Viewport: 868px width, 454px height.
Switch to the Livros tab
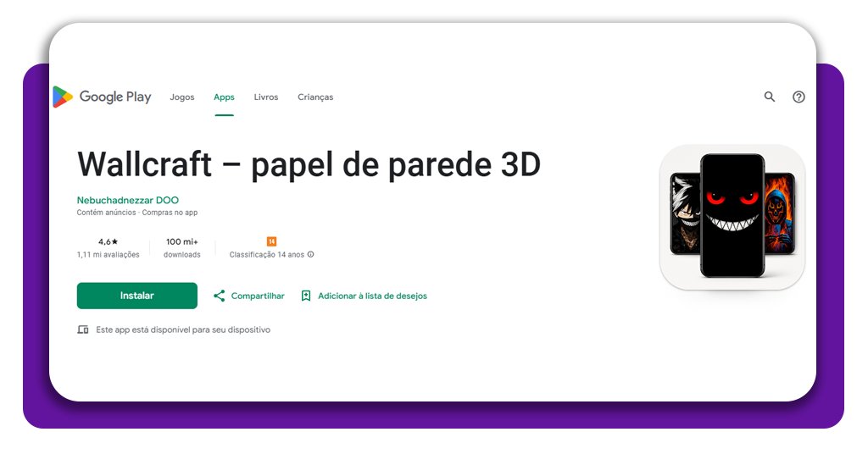click(x=265, y=97)
